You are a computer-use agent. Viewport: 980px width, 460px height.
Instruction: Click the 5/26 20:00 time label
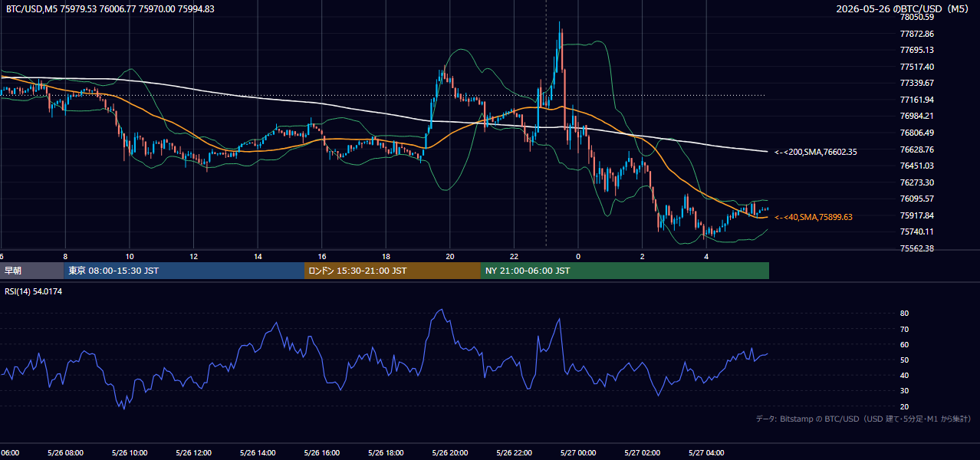click(450, 453)
